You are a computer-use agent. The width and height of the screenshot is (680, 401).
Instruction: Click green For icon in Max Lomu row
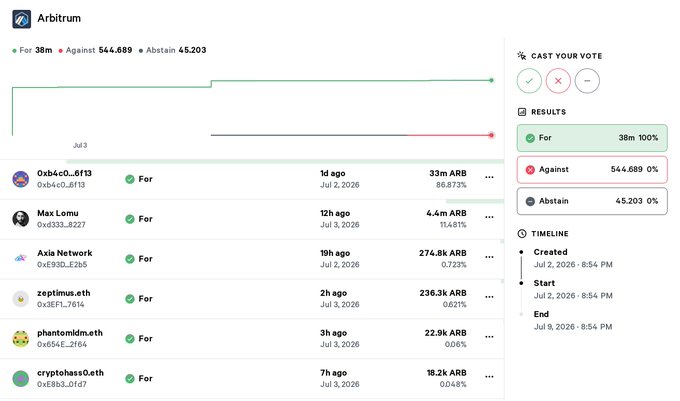[130, 219]
